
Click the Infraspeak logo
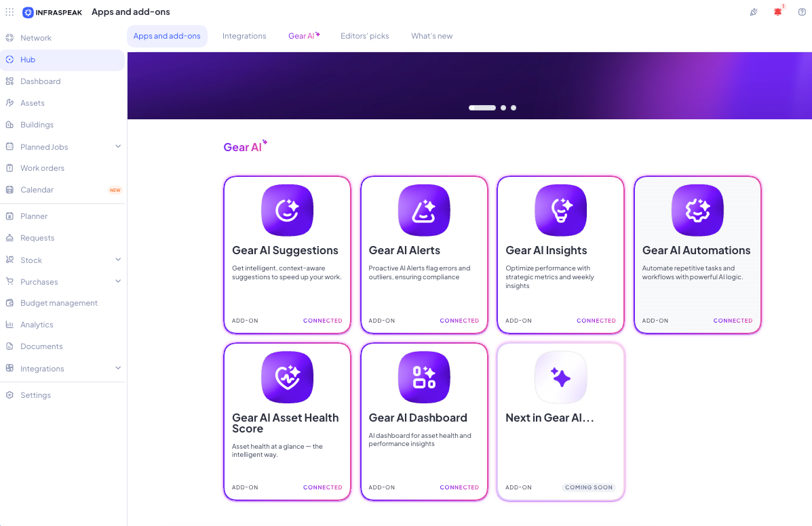click(x=52, y=12)
